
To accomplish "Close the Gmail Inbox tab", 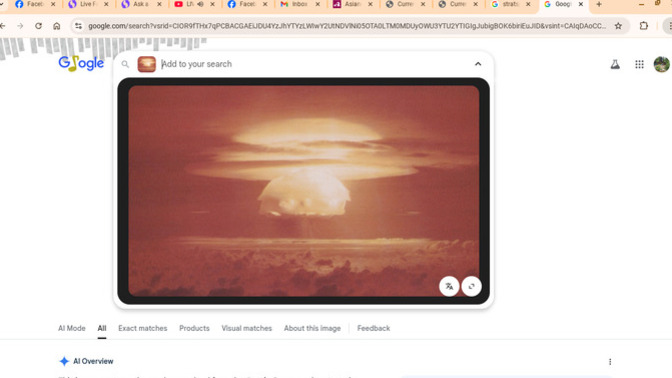I will click(318, 4).
